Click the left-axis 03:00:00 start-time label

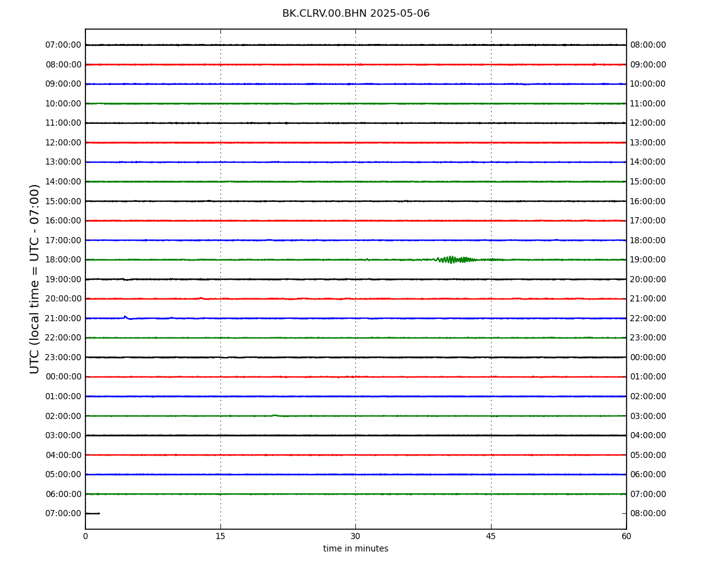coord(64,436)
